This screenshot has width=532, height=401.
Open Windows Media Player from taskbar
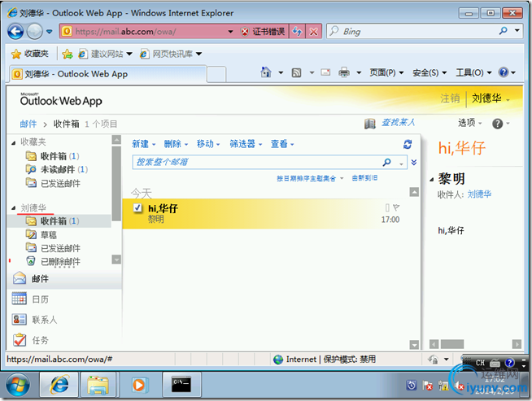(x=139, y=385)
